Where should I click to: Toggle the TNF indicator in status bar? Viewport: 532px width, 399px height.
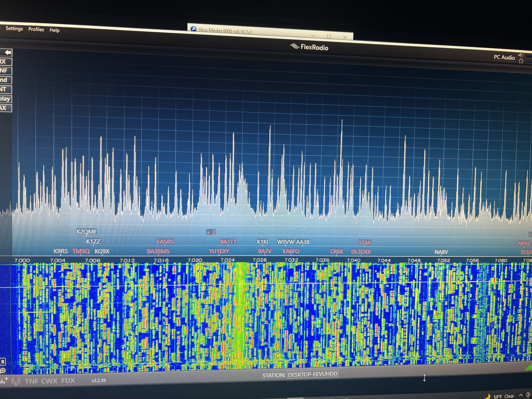tap(31, 381)
